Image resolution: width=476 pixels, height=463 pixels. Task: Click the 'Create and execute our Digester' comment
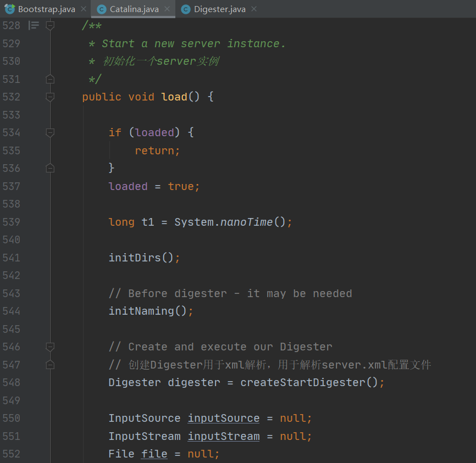(220, 347)
